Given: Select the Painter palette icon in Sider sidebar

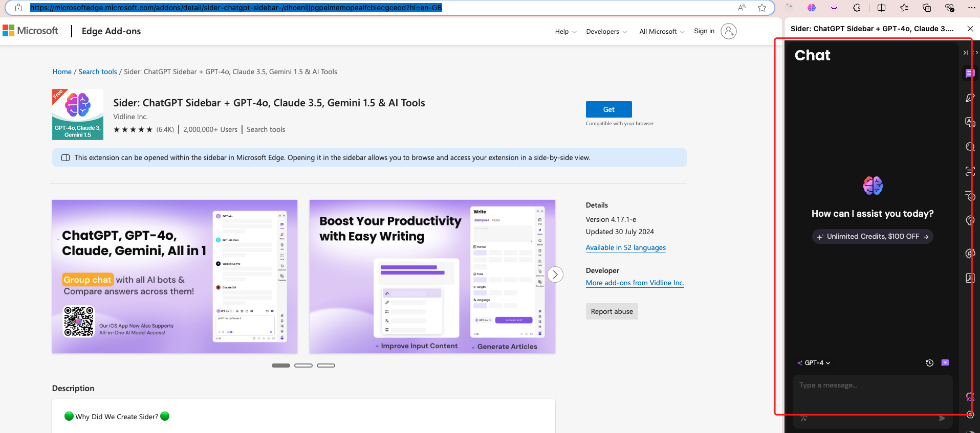Looking at the screenshot, I should point(970,254).
